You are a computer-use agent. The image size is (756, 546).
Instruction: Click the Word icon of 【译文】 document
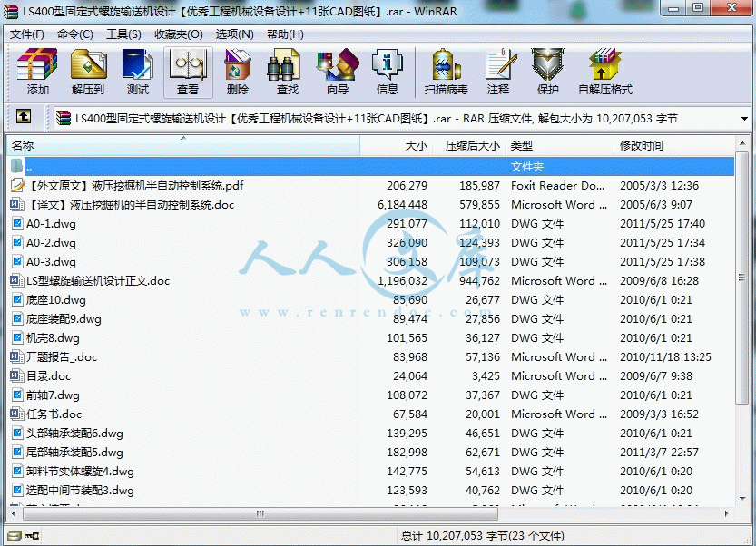tap(17, 204)
